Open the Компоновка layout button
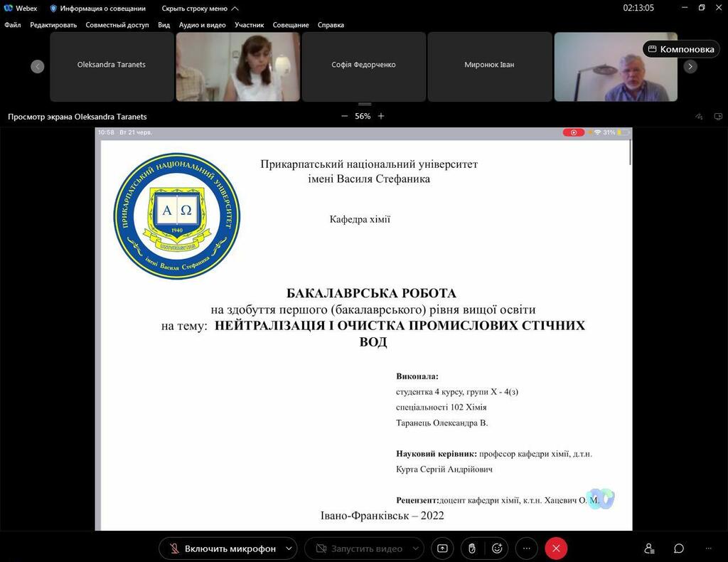 tap(681, 49)
